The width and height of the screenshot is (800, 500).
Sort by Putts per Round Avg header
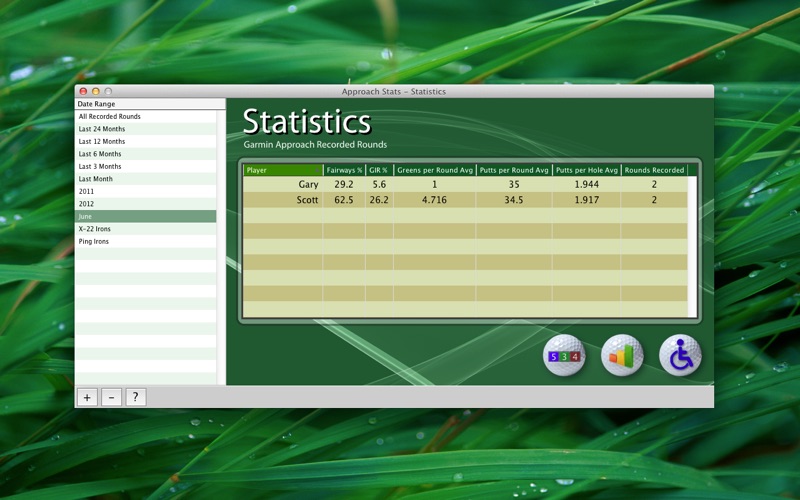[514, 170]
